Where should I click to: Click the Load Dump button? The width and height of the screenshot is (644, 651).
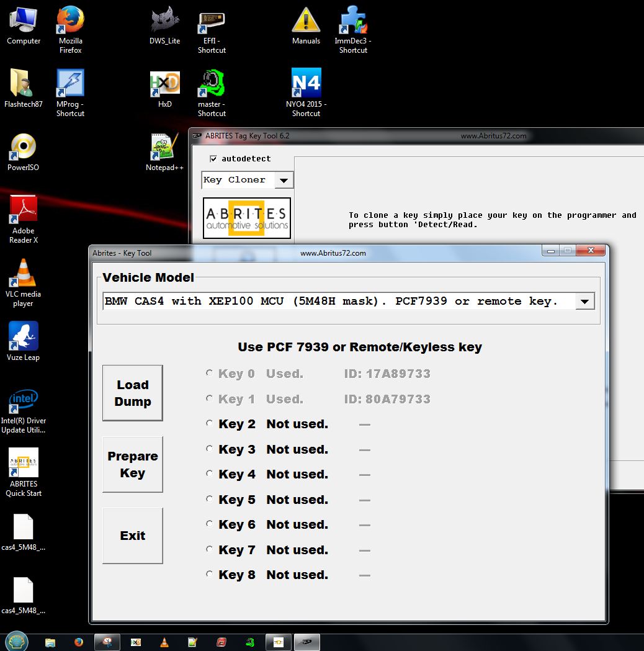click(x=133, y=393)
